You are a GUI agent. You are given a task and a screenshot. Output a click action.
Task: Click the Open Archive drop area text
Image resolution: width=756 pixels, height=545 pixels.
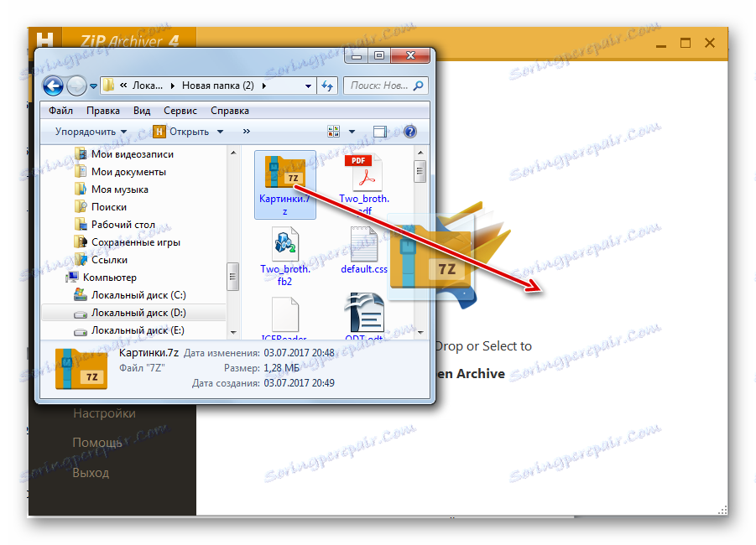point(470,373)
